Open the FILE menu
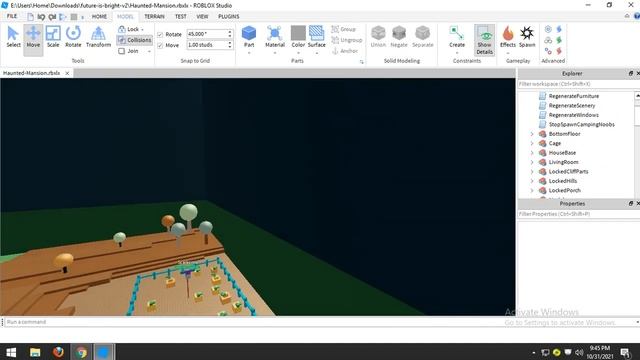640x360 pixels. (x=12, y=16)
